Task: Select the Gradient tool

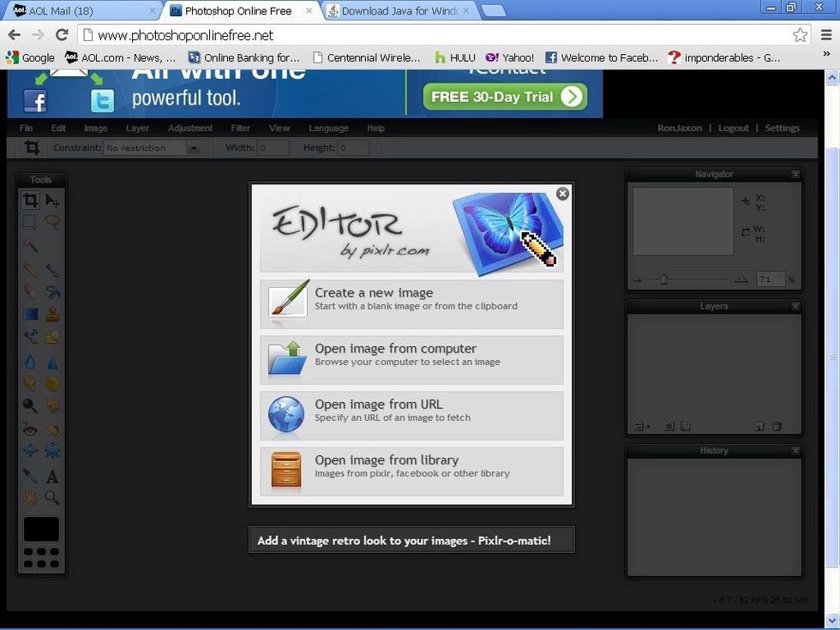Action: coord(30,314)
